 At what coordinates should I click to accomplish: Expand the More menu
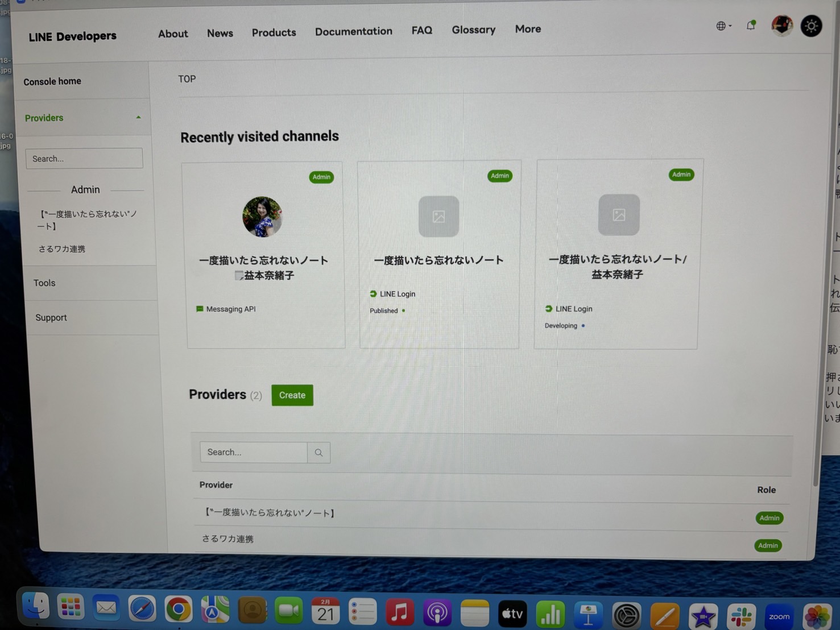(528, 29)
